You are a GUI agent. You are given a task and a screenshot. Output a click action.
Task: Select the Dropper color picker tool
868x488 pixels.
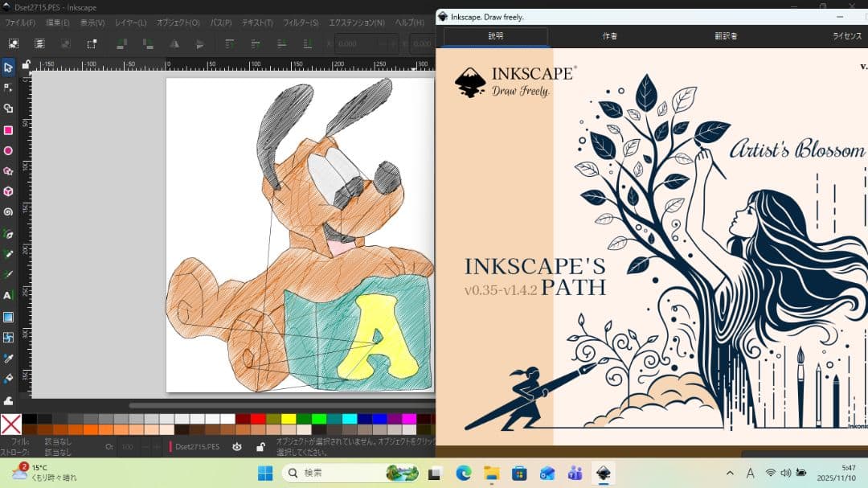(8, 359)
